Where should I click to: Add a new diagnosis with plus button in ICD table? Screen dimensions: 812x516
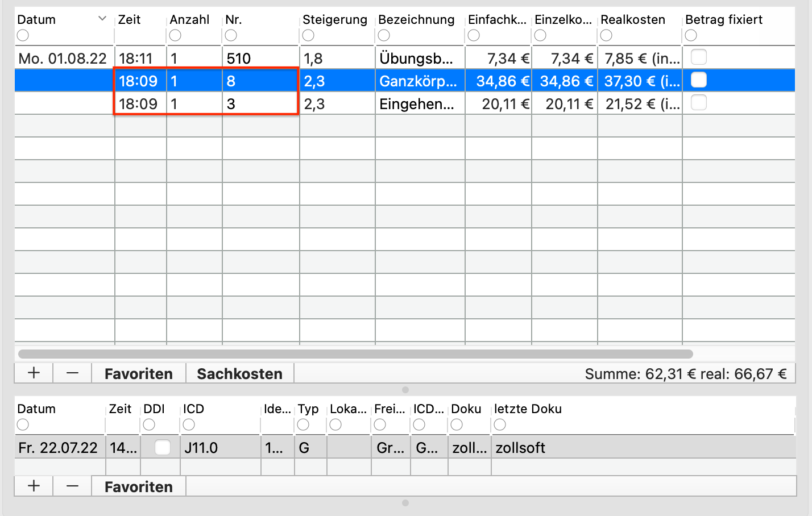coord(34,486)
